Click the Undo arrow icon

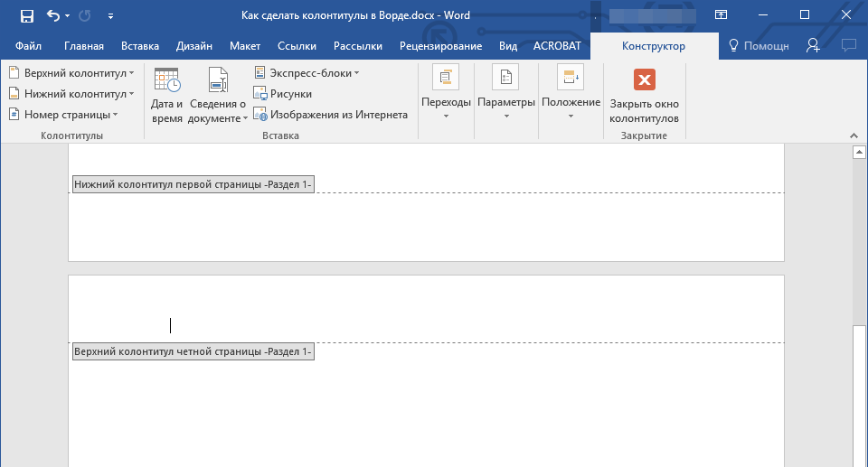tap(53, 15)
